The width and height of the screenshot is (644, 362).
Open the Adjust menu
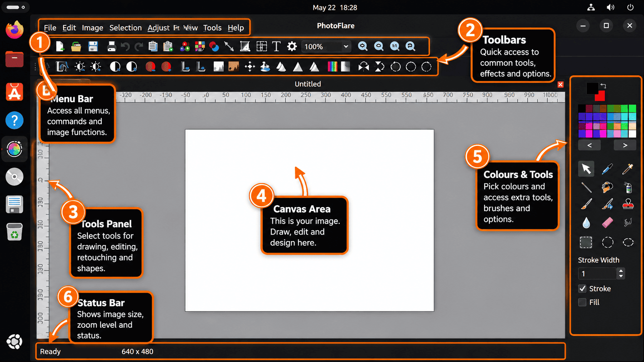(159, 28)
